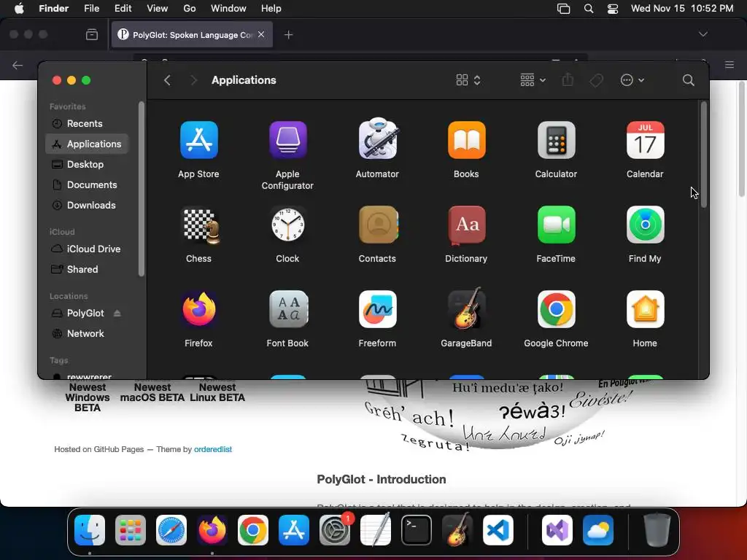This screenshot has width=747, height=560.
Task: Select the Google Chrome icon in Finder
Action: pos(556,309)
